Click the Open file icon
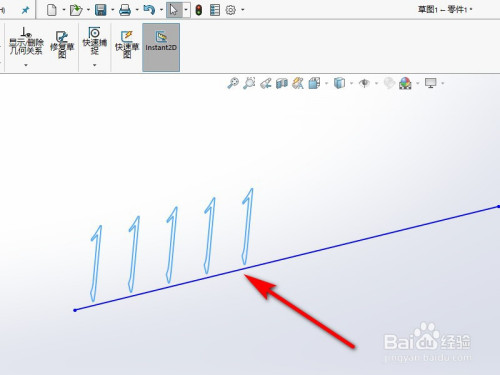This screenshot has height=375, width=500. 76,10
